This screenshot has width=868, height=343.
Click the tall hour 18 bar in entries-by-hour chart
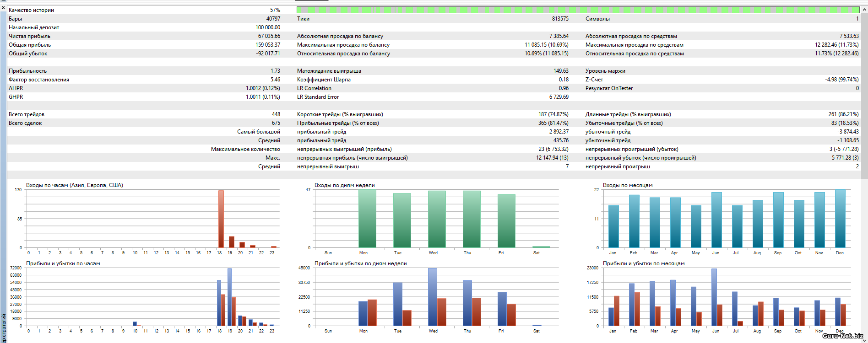coord(221,219)
